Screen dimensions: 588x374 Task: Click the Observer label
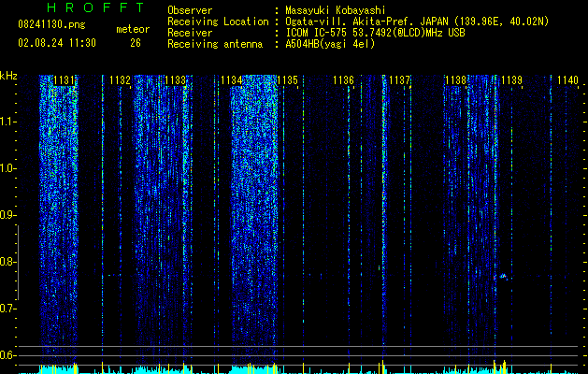tap(190, 10)
